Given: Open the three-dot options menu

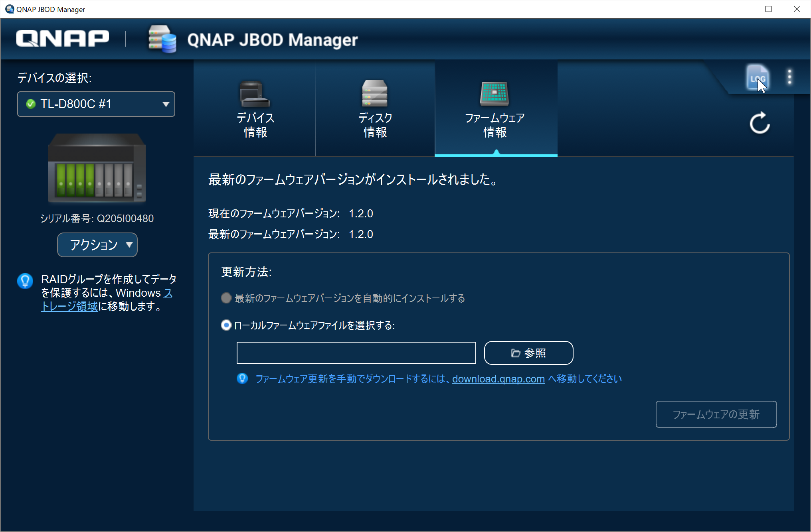Looking at the screenshot, I should [789, 77].
